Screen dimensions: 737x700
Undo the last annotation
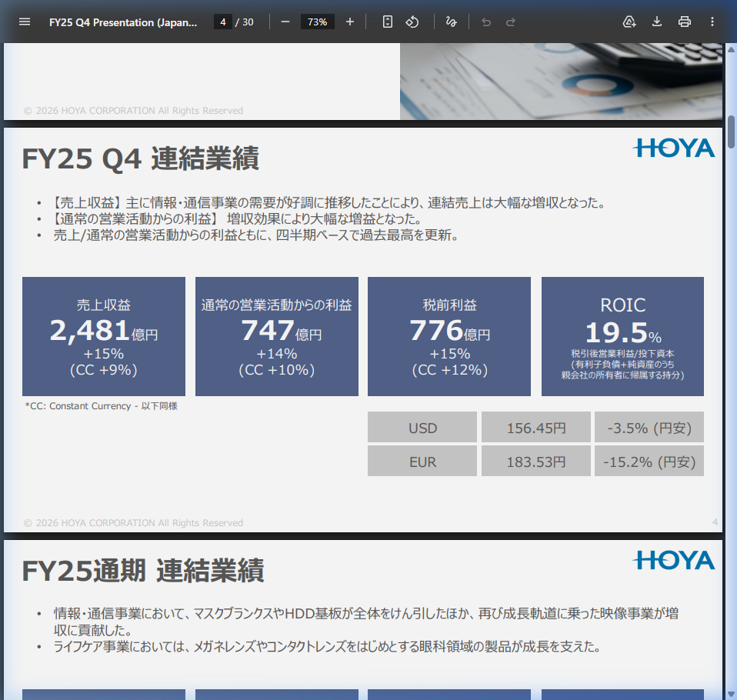coord(486,22)
